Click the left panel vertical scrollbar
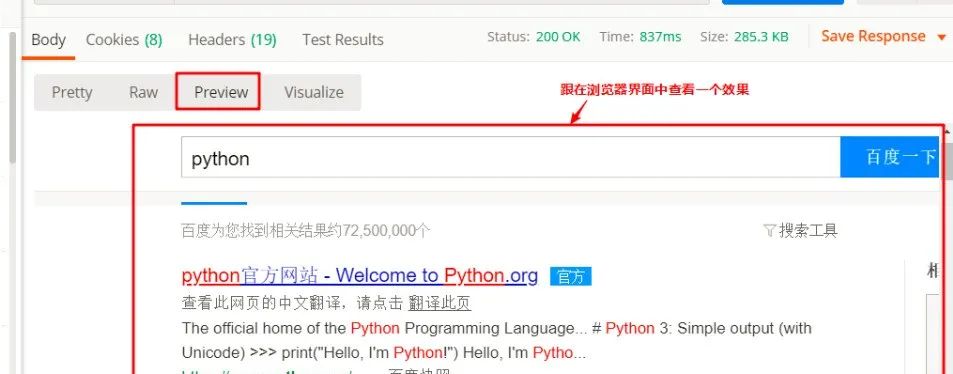The height and width of the screenshot is (374, 953). (13, 97)
